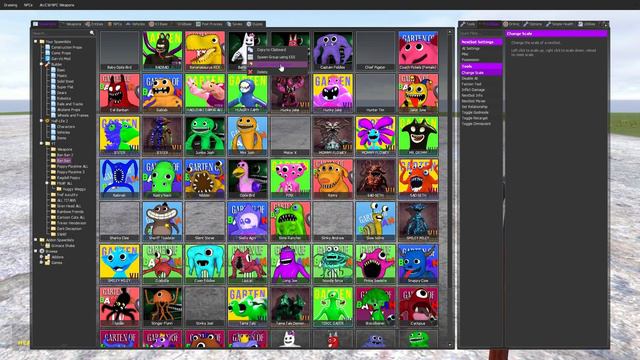Select the Coach Pickles spawn icon
The height and width of the screenshot is (360, 640).
(418, 51)
